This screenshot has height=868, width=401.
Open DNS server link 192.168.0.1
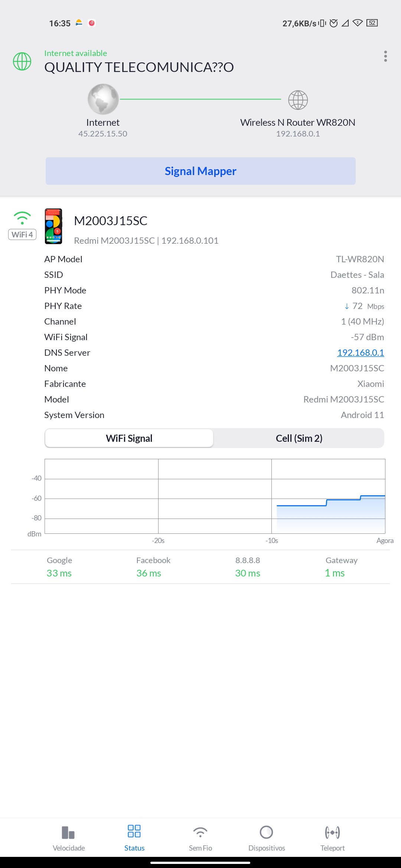(360, 353)
